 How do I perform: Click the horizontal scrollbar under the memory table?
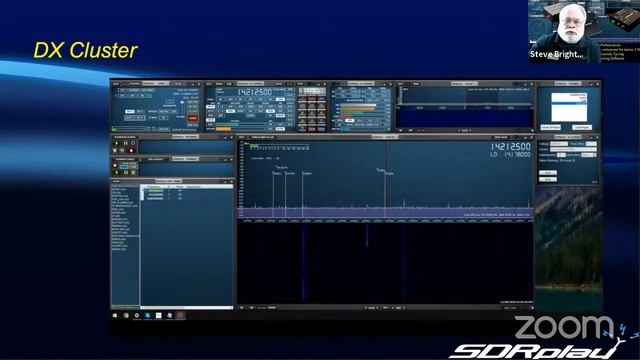tap(187, 308)
